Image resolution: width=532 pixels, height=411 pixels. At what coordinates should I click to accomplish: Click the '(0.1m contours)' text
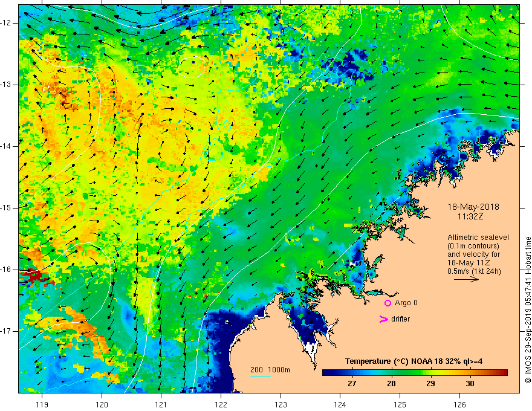point(473,246)
